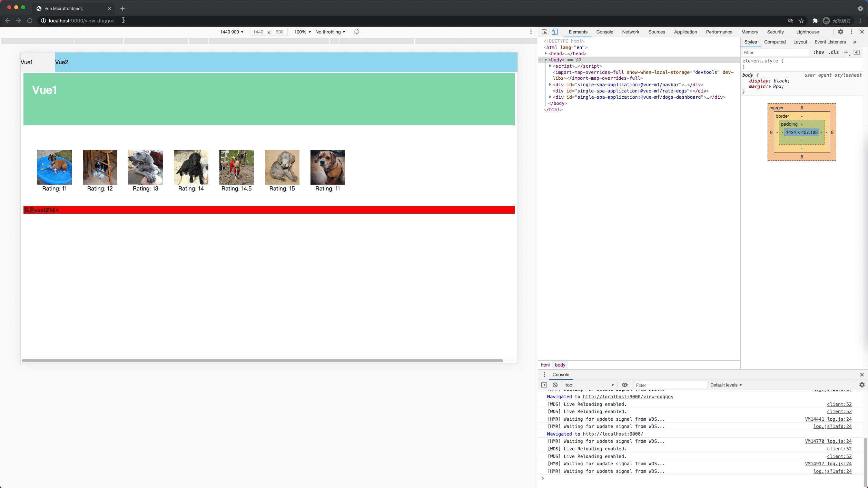868x488 pixels.
Task: Open a new browser tab
Action: [122, 8]
